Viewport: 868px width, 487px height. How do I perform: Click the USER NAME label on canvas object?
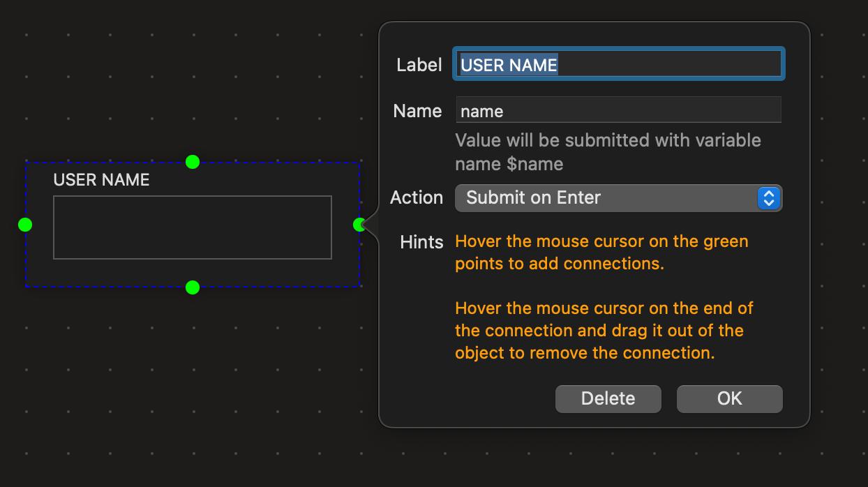click(102, 180)
